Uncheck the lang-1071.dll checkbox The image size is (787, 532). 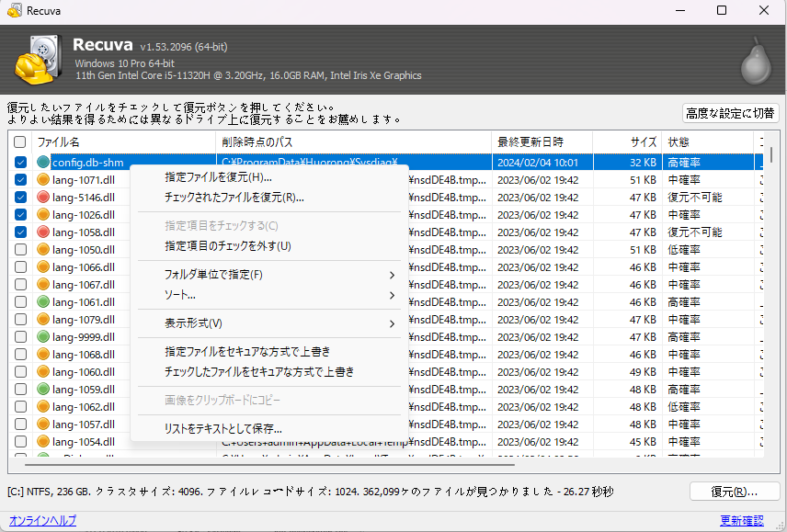(20, 180)
